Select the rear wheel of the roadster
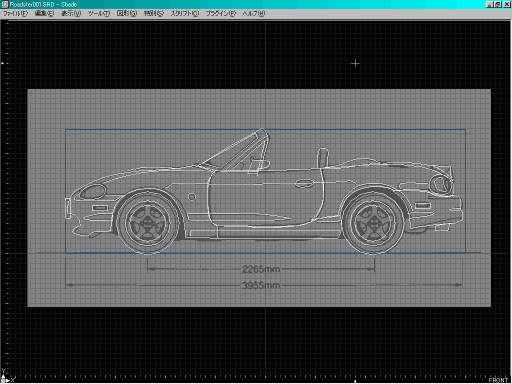The width and height of the screenshot is (512, 384). click(x=374, y=223)
